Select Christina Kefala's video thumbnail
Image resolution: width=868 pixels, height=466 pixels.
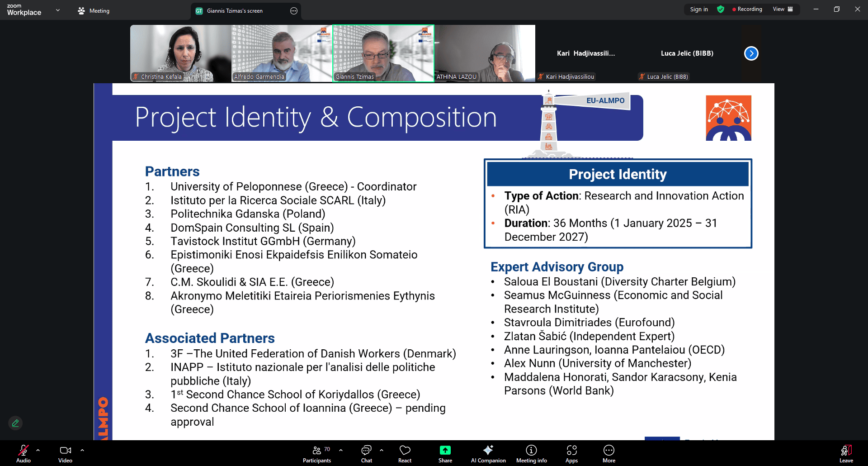(x=181, y=53)
